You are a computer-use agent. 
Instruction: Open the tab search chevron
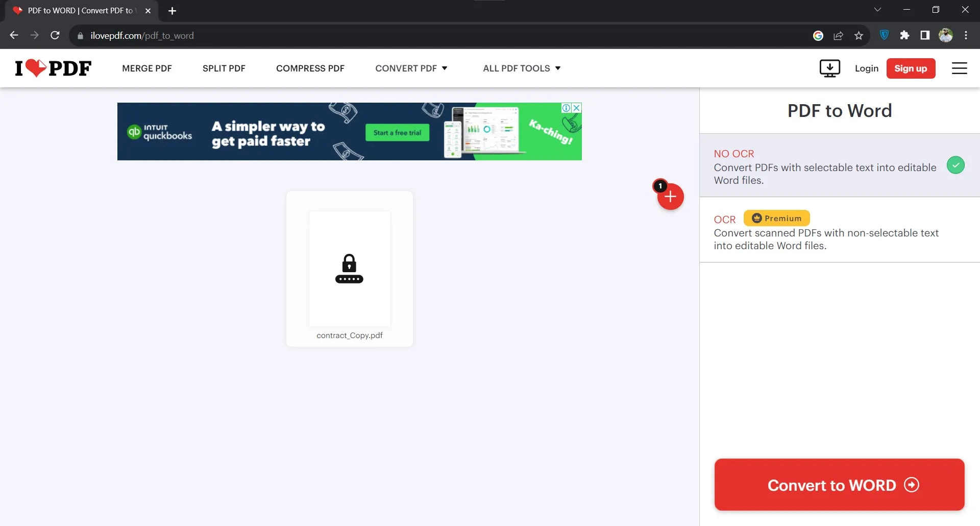(878, 9)
